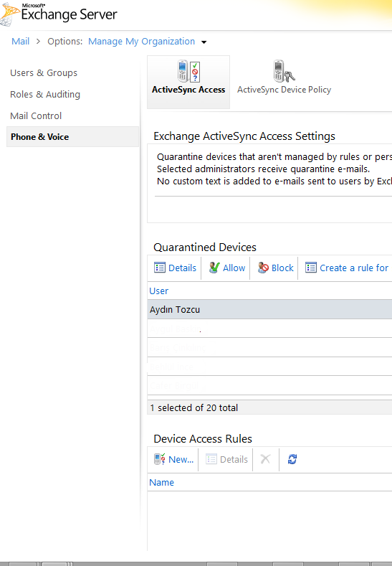Click the 'Options:' breadcrumb label
The height and width of the screenshot is (566, 392).
(x=65, y=42)
